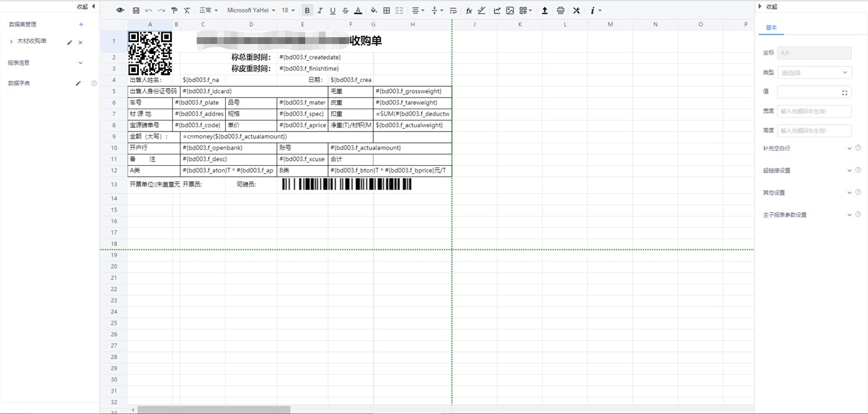The height and width of the screenshot is (414, 868).
Task: Toggle bold formatting
Action: [307, 11]
